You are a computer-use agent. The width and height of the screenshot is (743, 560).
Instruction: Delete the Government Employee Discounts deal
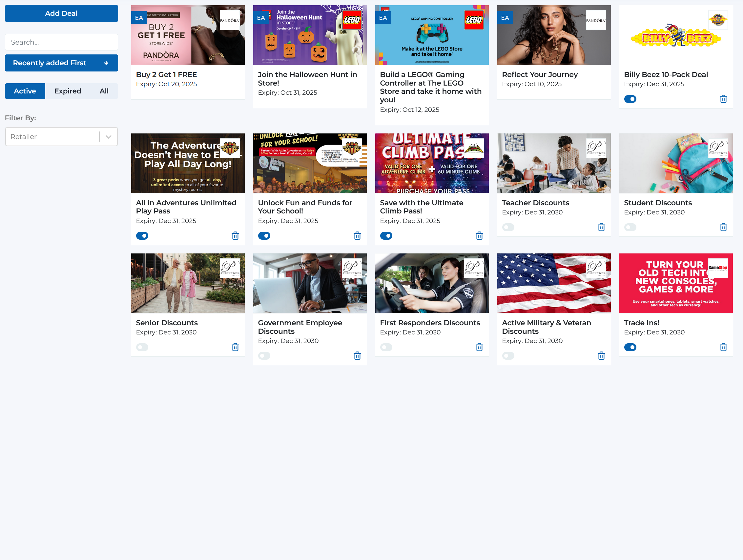[x=357, y=355]
